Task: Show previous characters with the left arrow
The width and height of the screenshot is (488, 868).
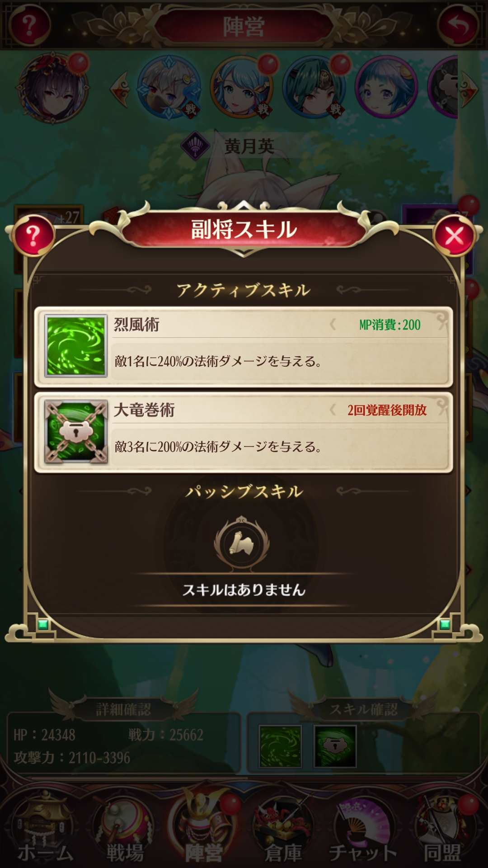Action: 120,89
